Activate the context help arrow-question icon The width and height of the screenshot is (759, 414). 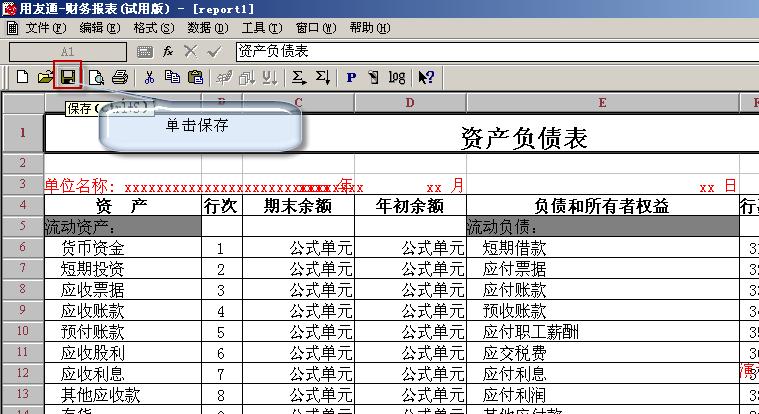pos(426,77)
